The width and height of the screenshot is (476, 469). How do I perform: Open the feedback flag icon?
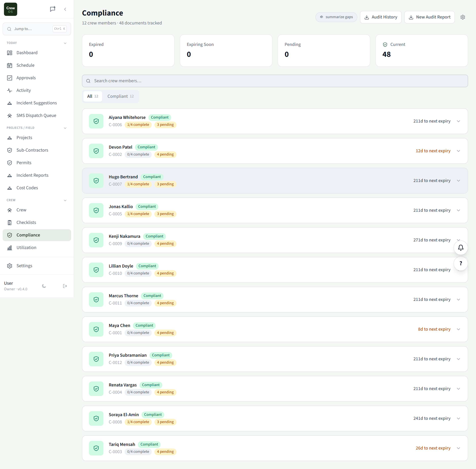click(x=53, y=9)
